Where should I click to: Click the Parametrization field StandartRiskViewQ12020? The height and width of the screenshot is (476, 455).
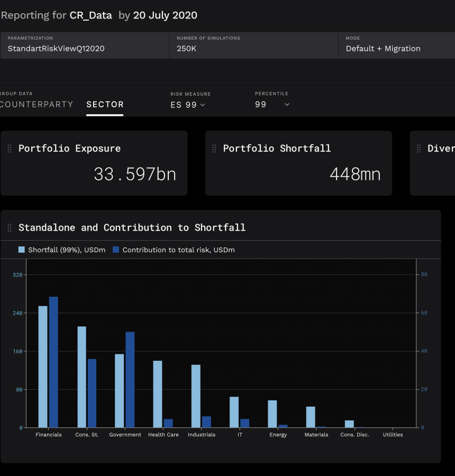point(56,49)
